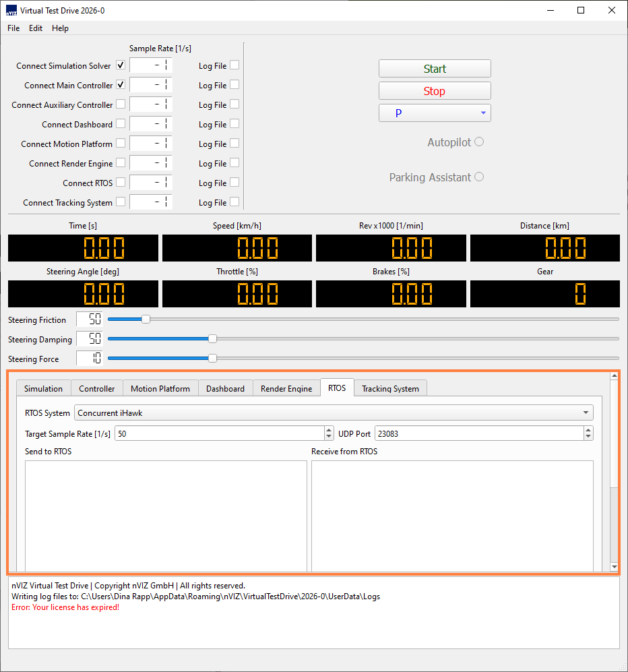Enable the Connect Dashboard checkbox
This screenshot has width=628, height=672.
[121, 124]
